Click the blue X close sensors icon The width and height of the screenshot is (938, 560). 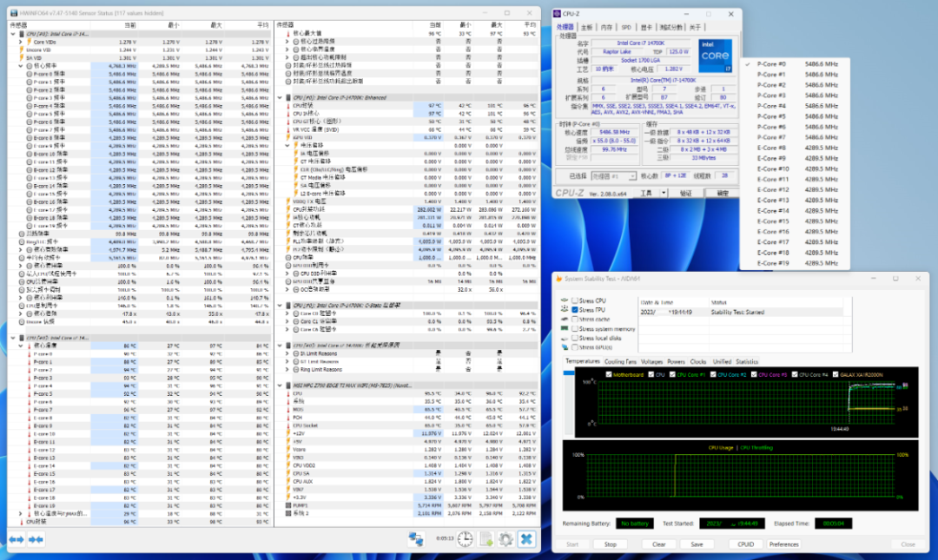click(x=526, y=539)
